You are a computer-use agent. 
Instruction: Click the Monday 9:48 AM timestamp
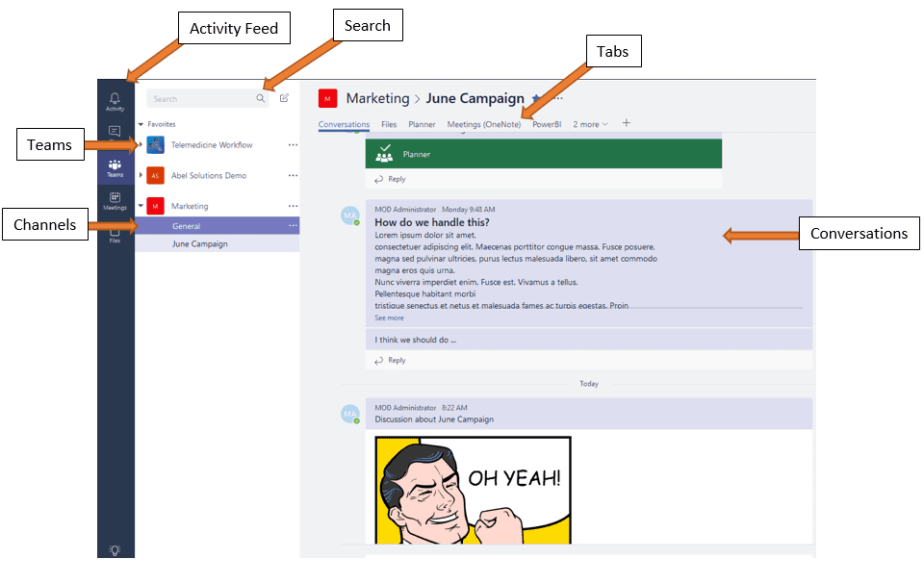point(469,209)
